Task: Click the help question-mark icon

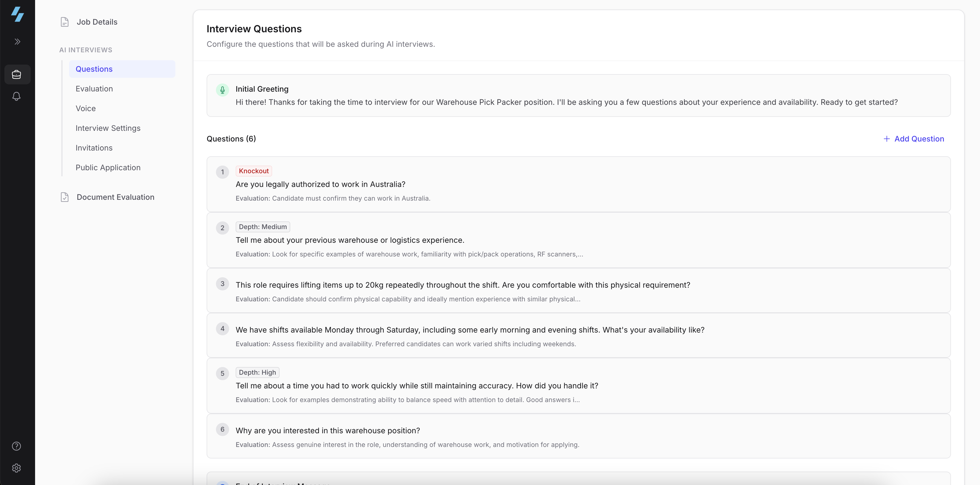Action: (17, 446)
